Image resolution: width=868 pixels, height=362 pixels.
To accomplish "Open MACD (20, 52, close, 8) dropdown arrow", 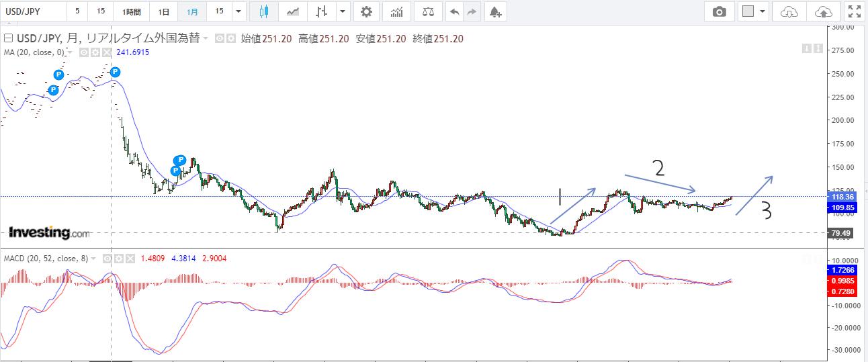I will (x=94, y=258).
